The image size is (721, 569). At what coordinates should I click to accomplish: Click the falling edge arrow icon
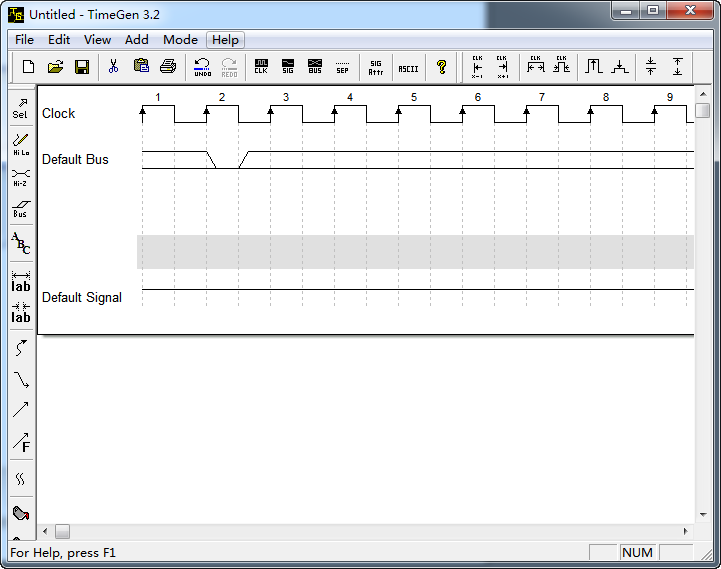(620, 67)
